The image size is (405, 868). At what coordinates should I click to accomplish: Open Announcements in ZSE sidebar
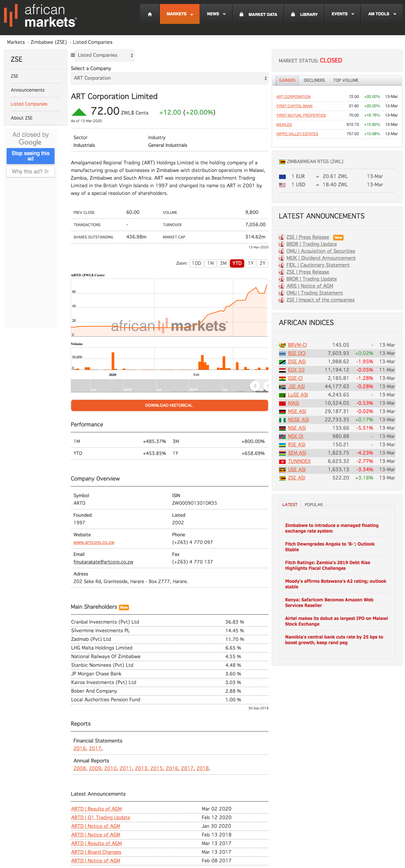tap(28, 90)
